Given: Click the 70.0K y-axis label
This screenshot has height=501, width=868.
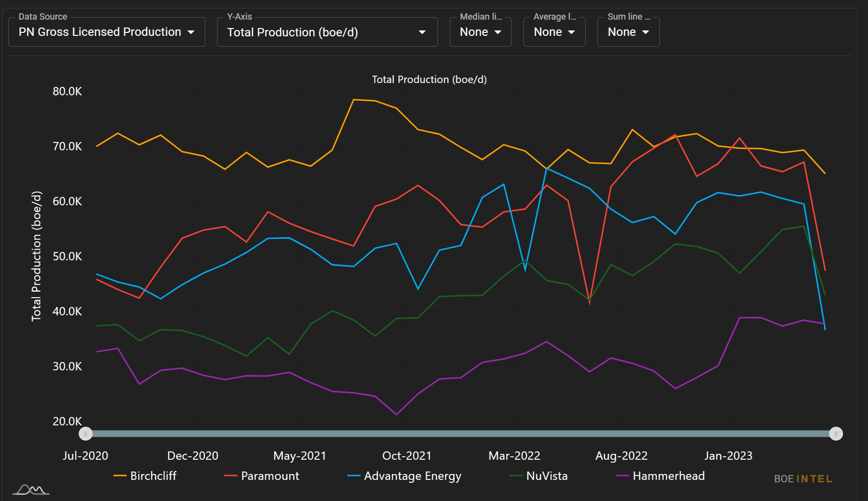Looking at the screenshot, I should click(x=67, y=146).
